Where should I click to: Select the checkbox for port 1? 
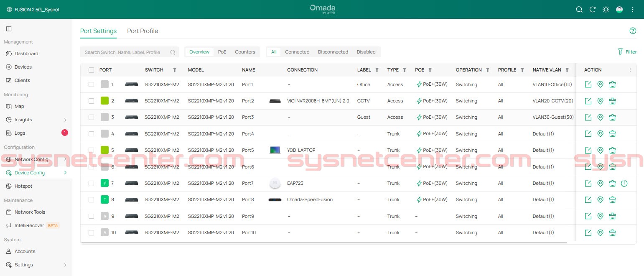(x=91, y=84)
